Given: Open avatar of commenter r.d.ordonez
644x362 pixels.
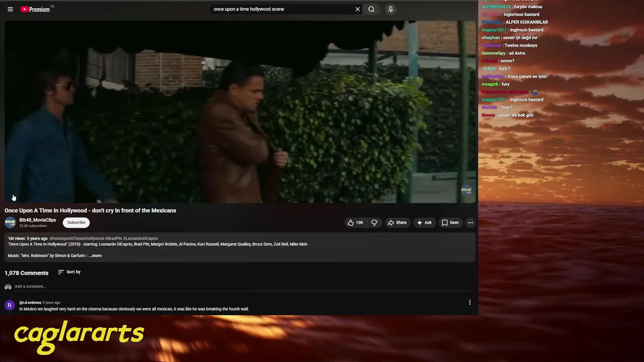Looking at the screenshot, I should point(9,305).
